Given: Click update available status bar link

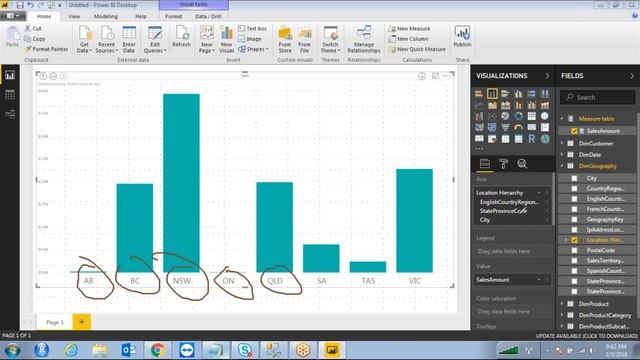Looking at the screenshot, I should (586, 336).
